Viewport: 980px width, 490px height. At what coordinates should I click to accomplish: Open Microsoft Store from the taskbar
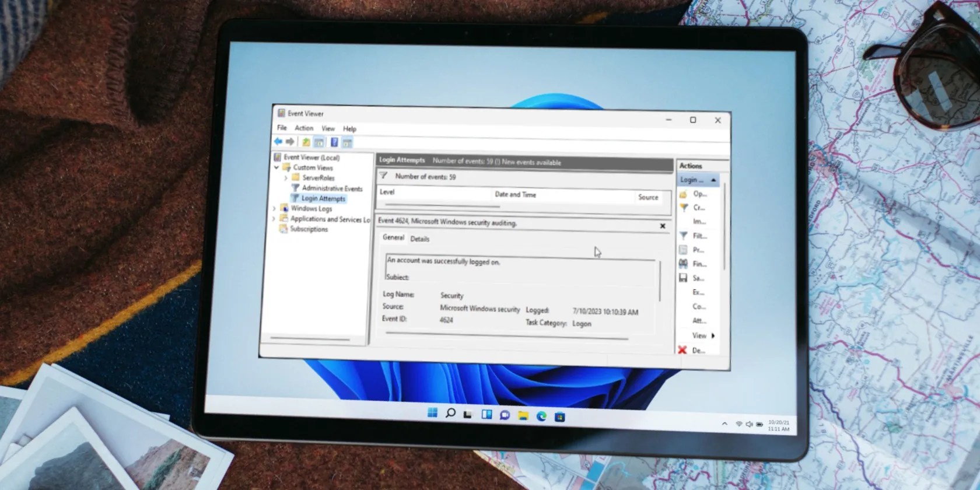click(x=559, y=416)
